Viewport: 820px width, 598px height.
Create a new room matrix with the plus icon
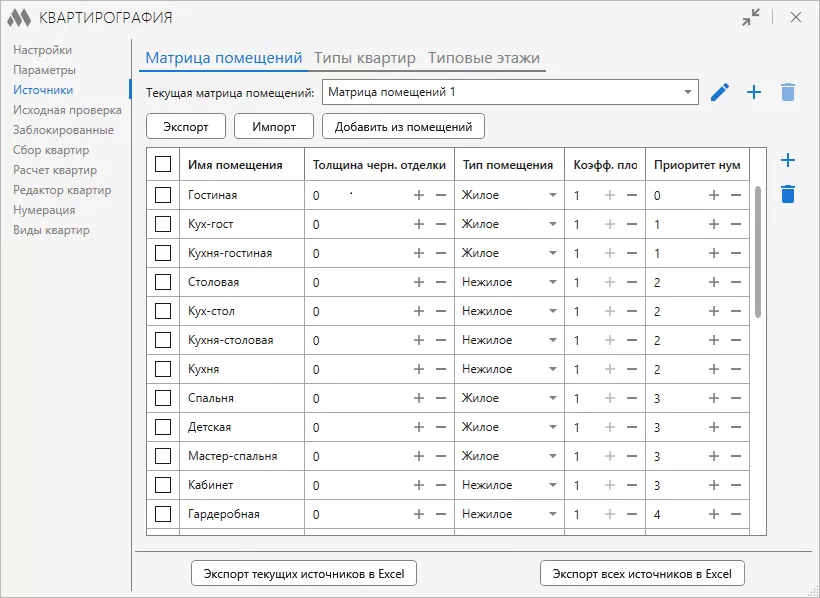click(753, 91)
